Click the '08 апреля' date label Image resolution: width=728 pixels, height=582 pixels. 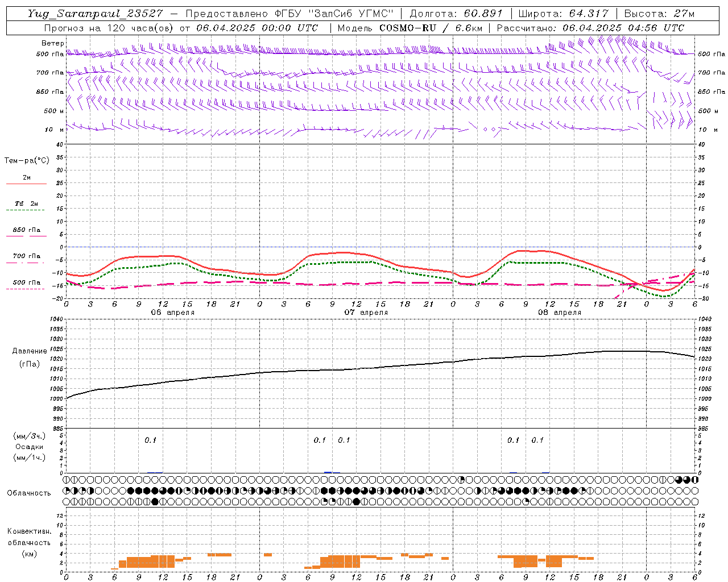[560, 313]
